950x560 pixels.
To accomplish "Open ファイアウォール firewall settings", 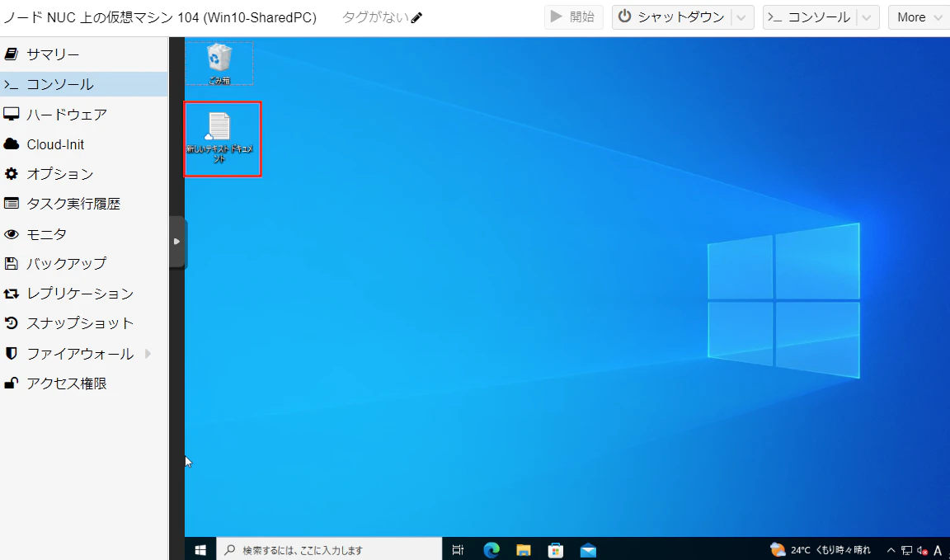I will point(83,353).
